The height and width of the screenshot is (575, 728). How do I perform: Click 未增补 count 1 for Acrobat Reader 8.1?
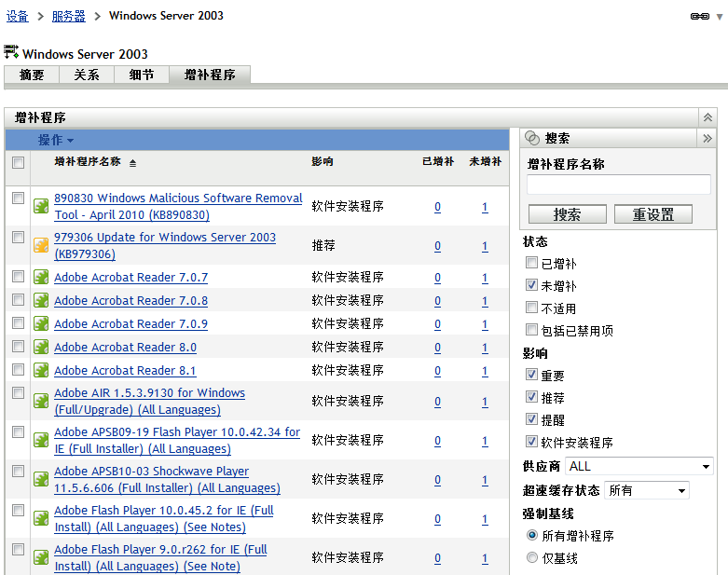pyautogui.click(x=485, y=370)
